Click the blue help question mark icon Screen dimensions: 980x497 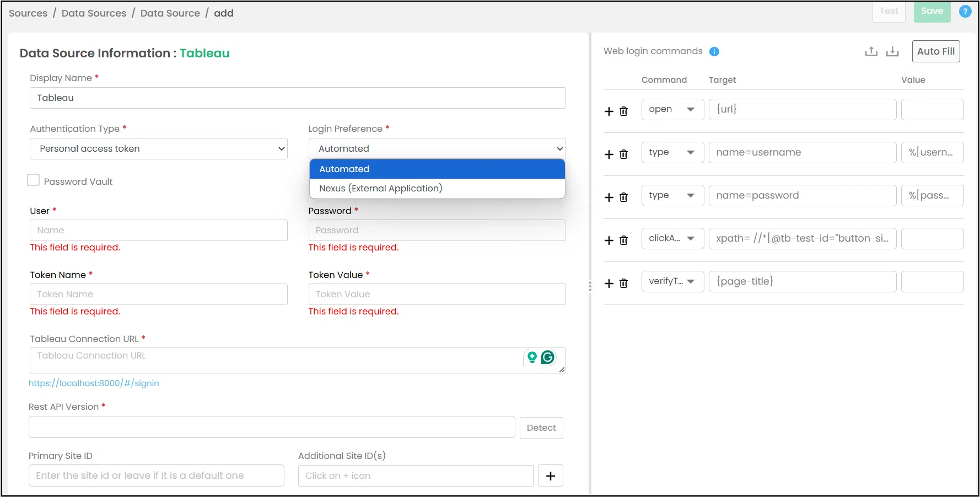click(965, 12)
